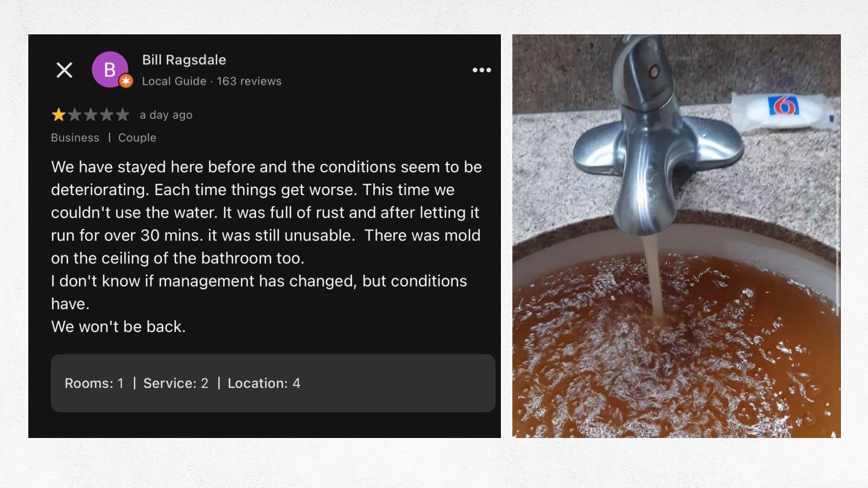The height and width of the screenshot is (488, 868).
Task: Click the fifth gray rating star
Action: (122, 114)
